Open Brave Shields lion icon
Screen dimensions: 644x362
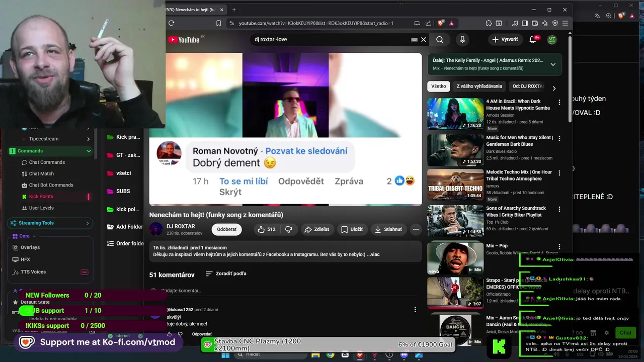pos(441,23)
